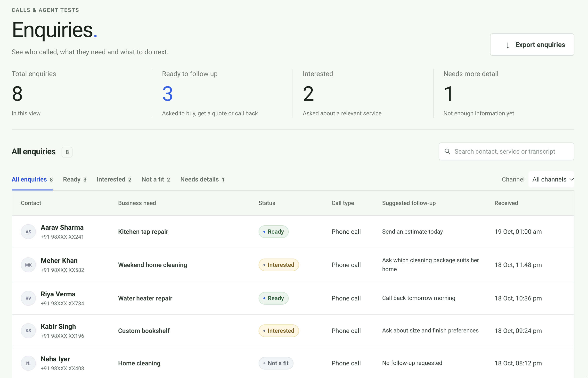This screenshot has width=588, height=378.
Task: Click the Export enquiries button
Action: coord(532,45)
